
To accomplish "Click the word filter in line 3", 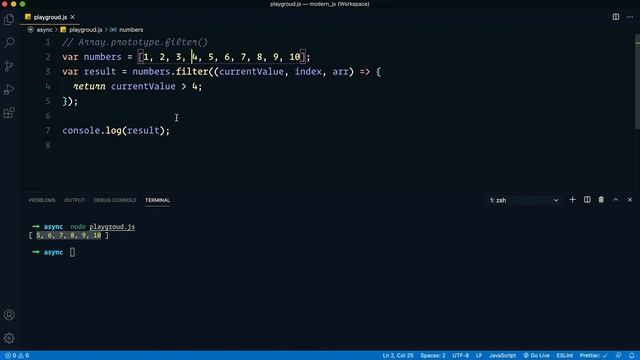I will 192,72.
